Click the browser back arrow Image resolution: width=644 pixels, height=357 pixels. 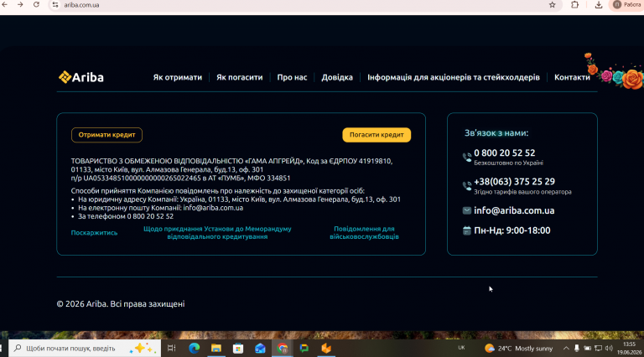tap(4, 4)
